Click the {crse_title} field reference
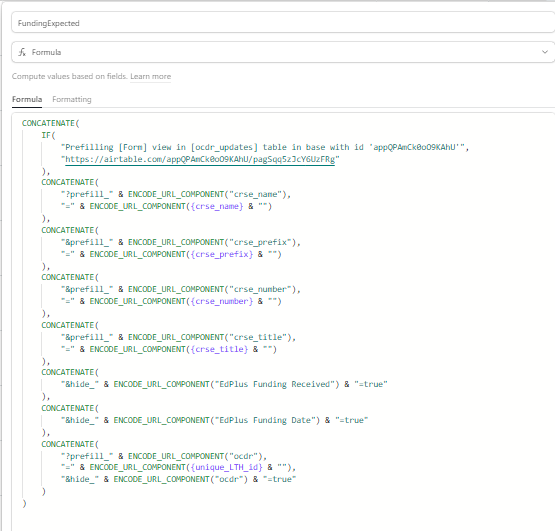Screen dimensions: 555x531 click(x=219, y=349)
